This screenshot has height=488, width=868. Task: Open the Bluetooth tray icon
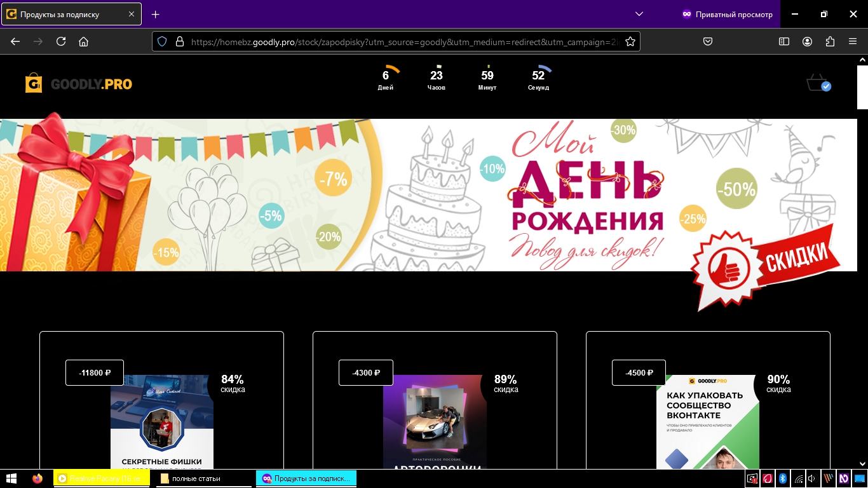(x=783, y=478)
